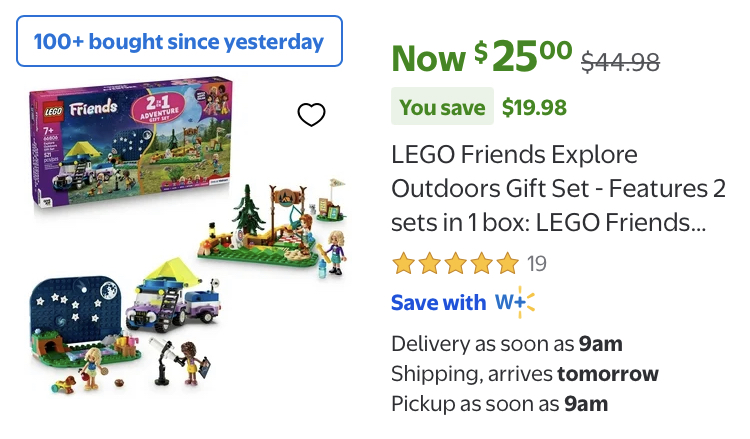The width and height of the screenshot is (750, 439).
Task: Click the yellow tent camper vehicle
Action: (172, 295)
